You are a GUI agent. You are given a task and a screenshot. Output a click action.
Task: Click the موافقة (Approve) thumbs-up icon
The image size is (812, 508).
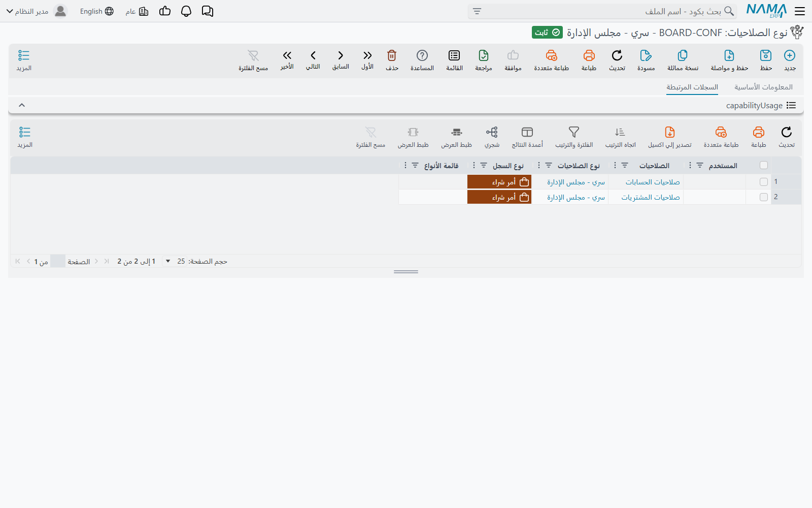point(513,55)
